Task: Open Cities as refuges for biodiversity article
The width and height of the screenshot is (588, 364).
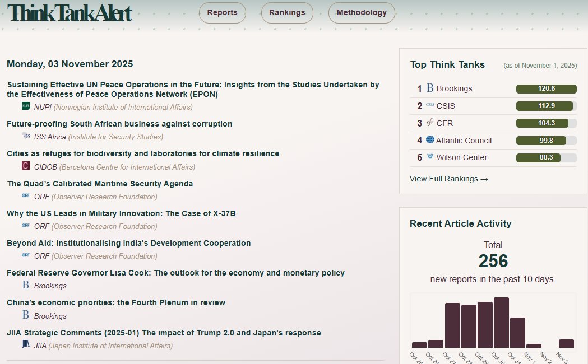Action: click(x=143, y=153)
